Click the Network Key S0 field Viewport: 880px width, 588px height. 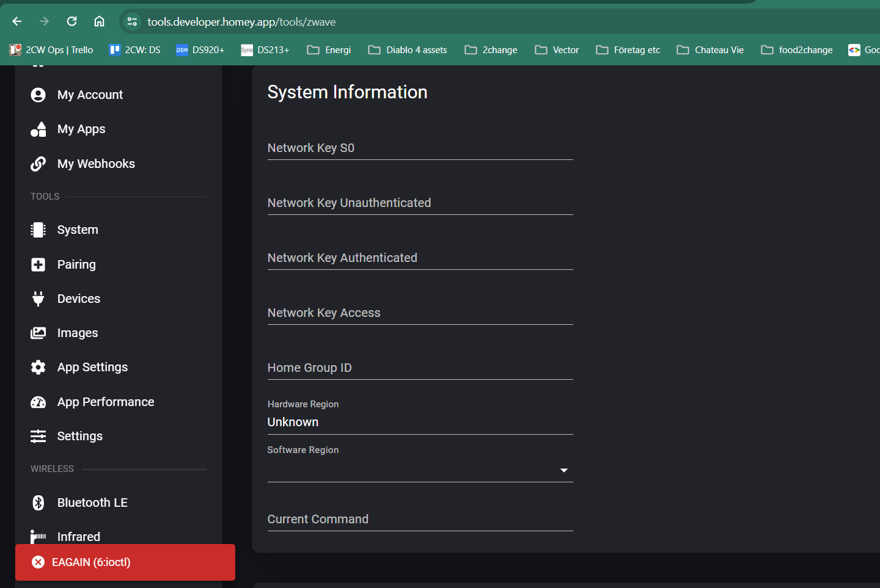coord(420,148)
